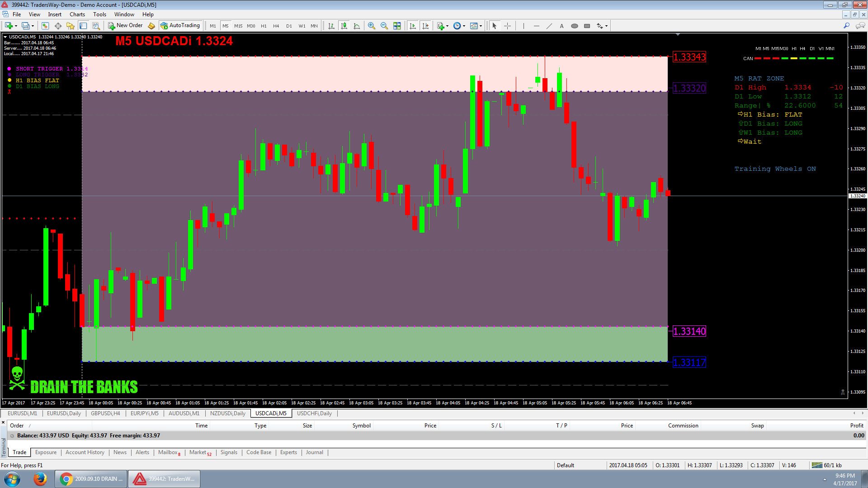Click the zoom in magnifier icon
This screenshot has height=488, width=868.
pyautogui.click(x=371, y=26)
